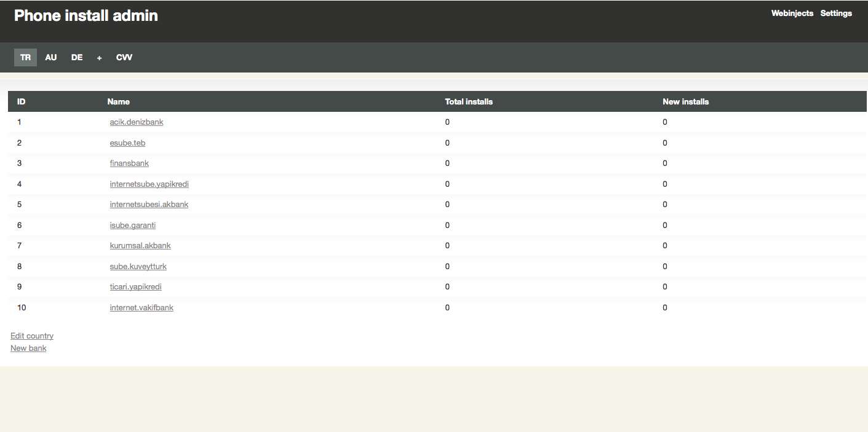
Task: Click New installs value for internetsube.yapikredi
Action: (x=665, y=184)
